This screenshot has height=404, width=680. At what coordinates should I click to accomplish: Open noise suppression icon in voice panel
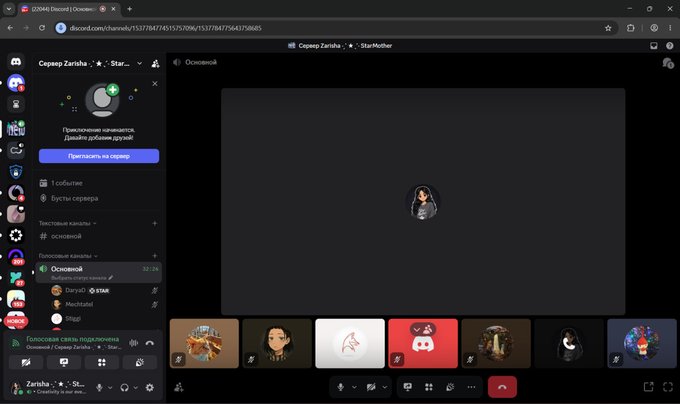[134, 343]
